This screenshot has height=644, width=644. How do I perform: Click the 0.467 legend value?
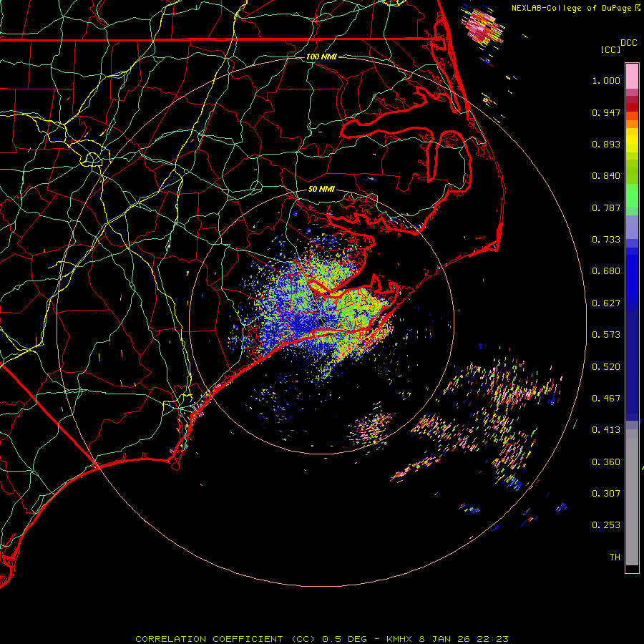[x=606, y=399]
